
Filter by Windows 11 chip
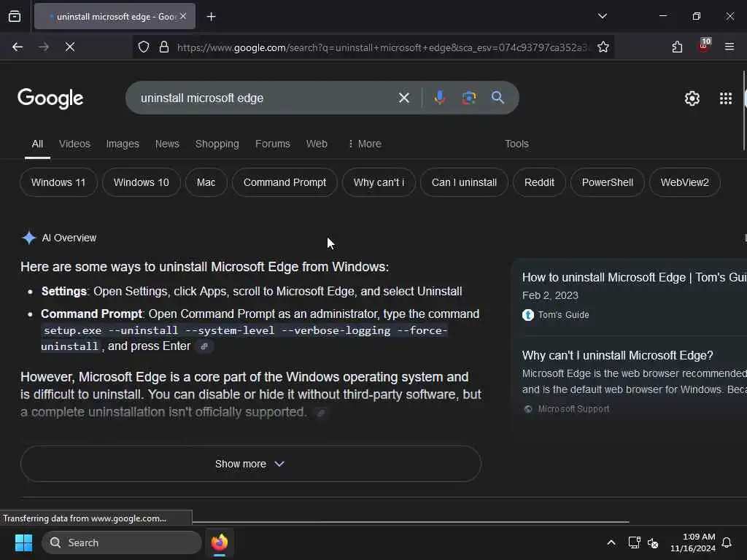tap(58, 182)
